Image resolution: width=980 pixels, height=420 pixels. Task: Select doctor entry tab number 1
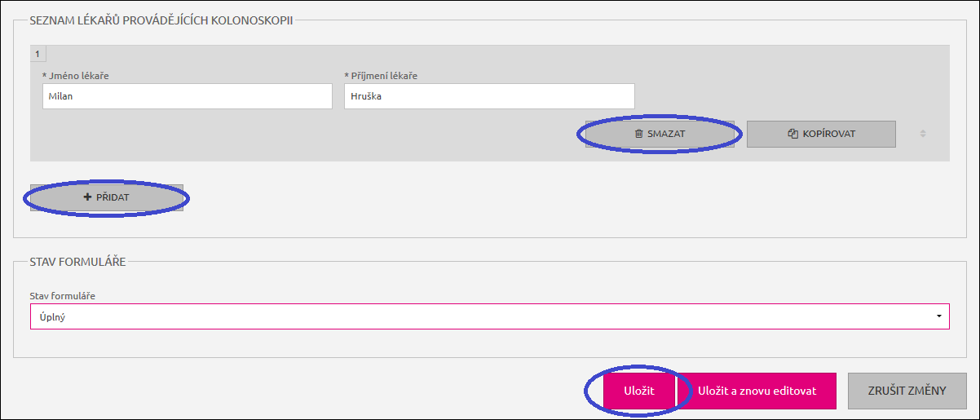pos(38,54)
